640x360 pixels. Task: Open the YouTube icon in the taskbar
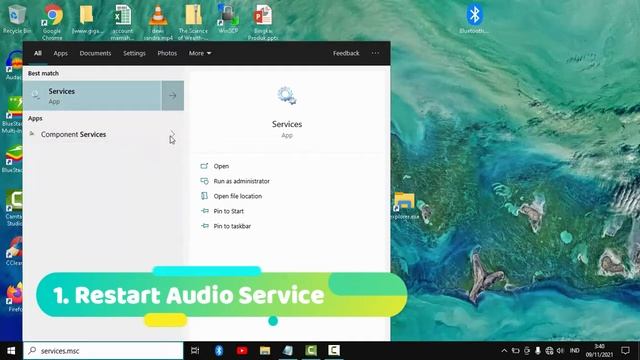(242, 351)
